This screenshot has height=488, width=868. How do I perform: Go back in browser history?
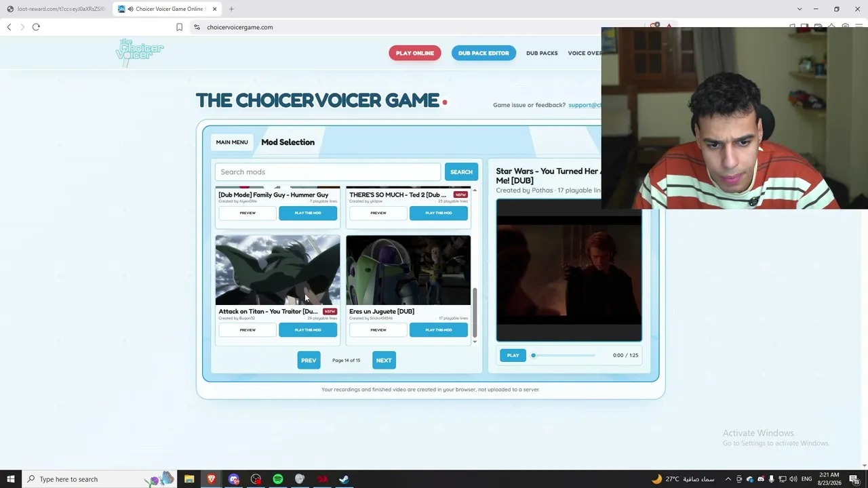[x=9, y=27]
